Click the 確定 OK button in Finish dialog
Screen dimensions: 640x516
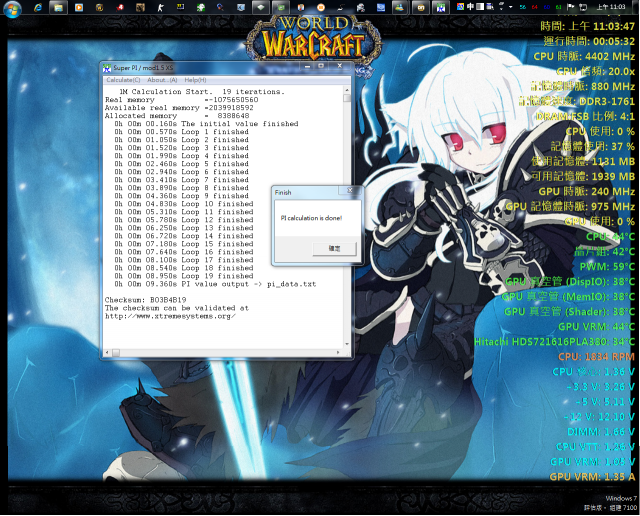[x=334, y=248]
